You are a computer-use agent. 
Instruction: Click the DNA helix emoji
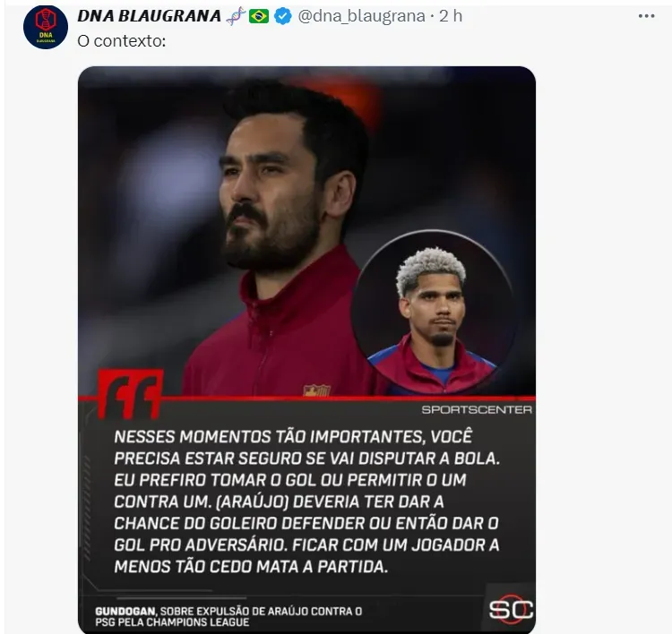pyautogui.click(x=236, y=16)
